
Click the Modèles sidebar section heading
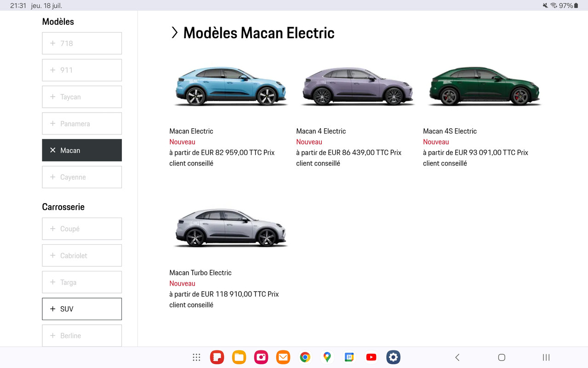click(x=58, y=22)
